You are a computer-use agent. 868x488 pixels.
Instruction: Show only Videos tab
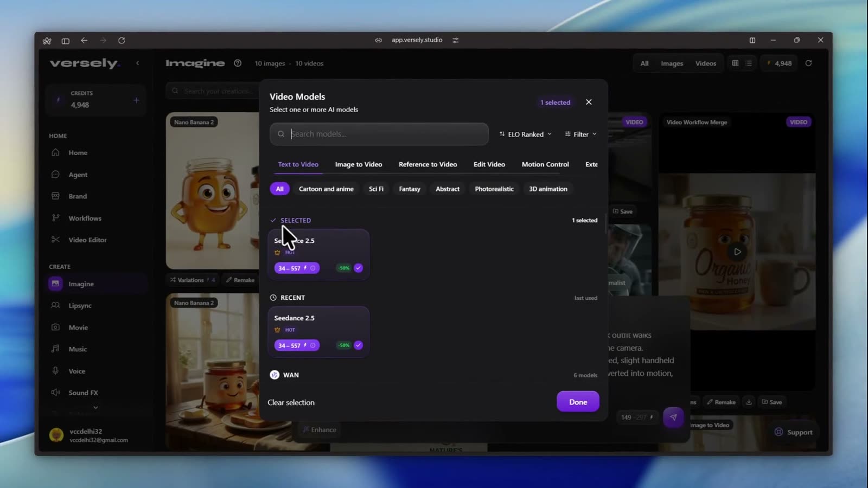[x=706, y=63]
